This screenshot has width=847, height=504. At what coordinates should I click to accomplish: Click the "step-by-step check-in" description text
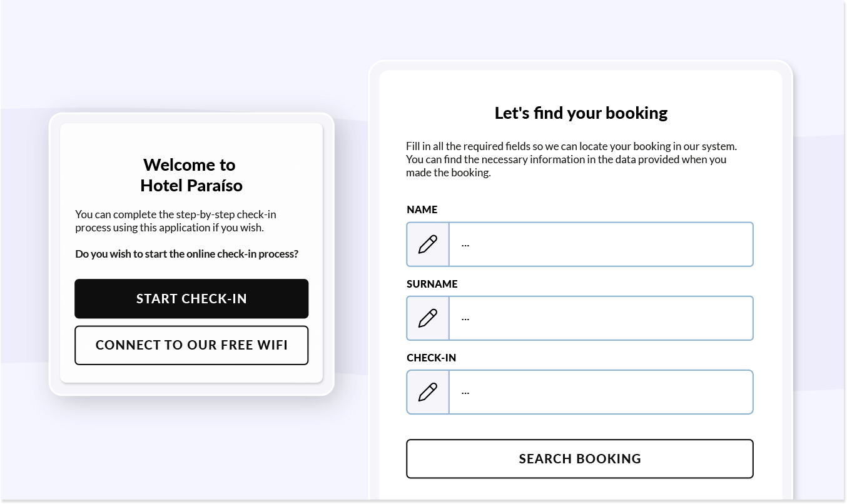[176, 221]
